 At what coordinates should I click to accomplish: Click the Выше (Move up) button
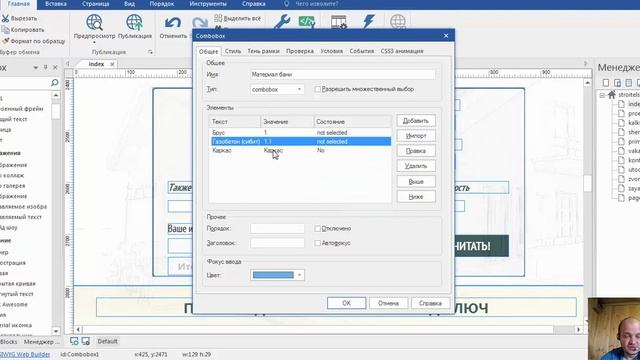[x=416, y=182]
